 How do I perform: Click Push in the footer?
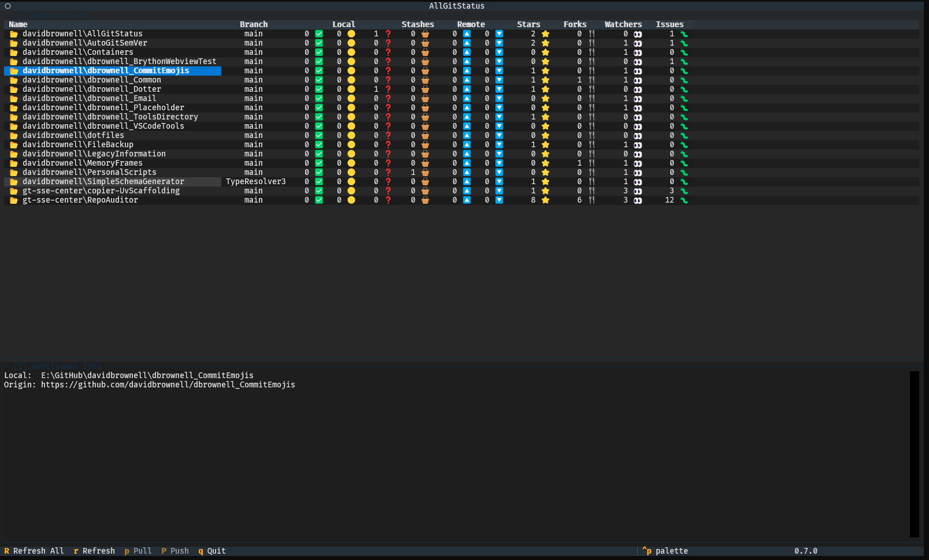pos(175,551)
